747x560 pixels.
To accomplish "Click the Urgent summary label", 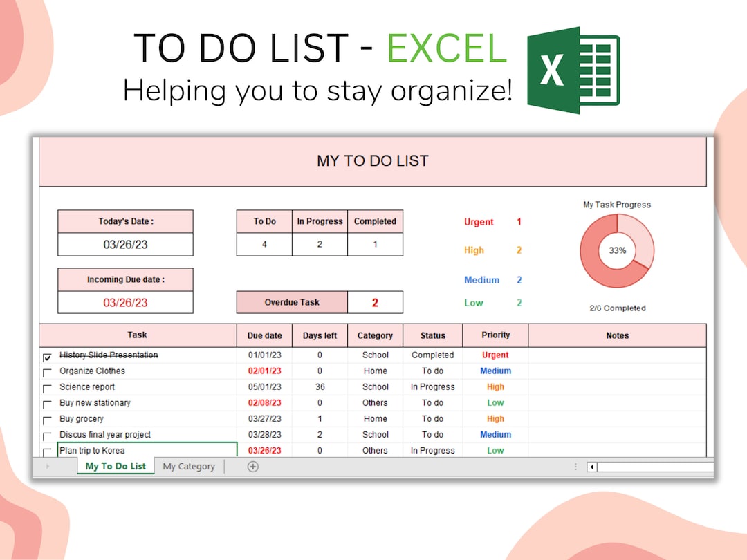I will [479, 222].
